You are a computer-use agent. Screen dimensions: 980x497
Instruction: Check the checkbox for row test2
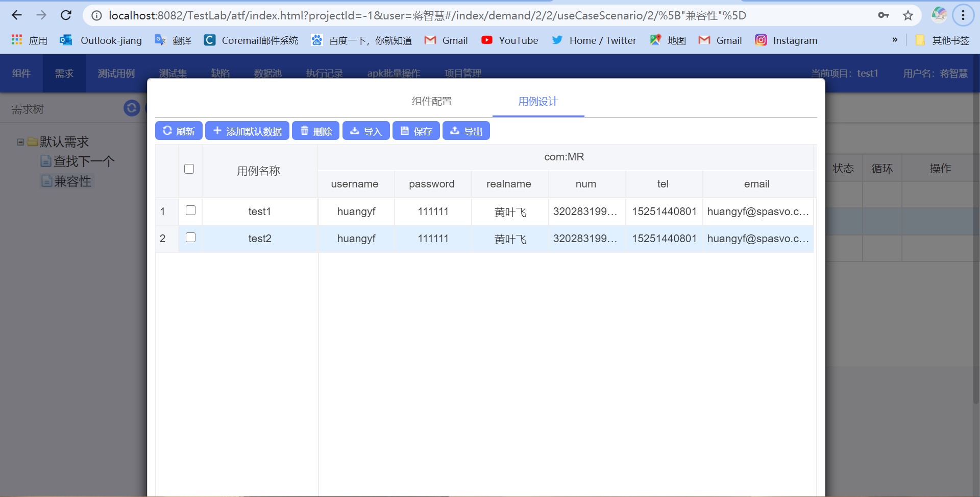[x=190, y=238]
